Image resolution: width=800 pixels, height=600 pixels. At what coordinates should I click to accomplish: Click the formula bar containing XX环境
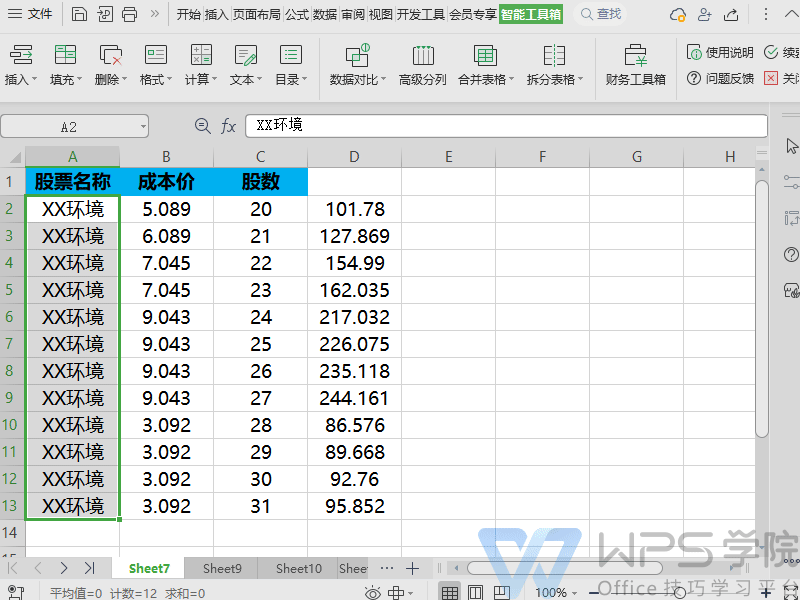[x=506, y=126]
